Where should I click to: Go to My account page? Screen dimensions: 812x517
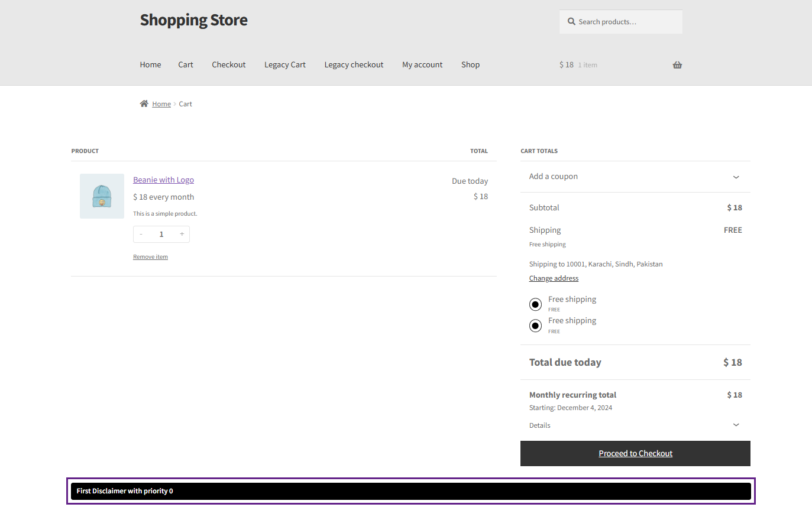[x=422, y=65]
